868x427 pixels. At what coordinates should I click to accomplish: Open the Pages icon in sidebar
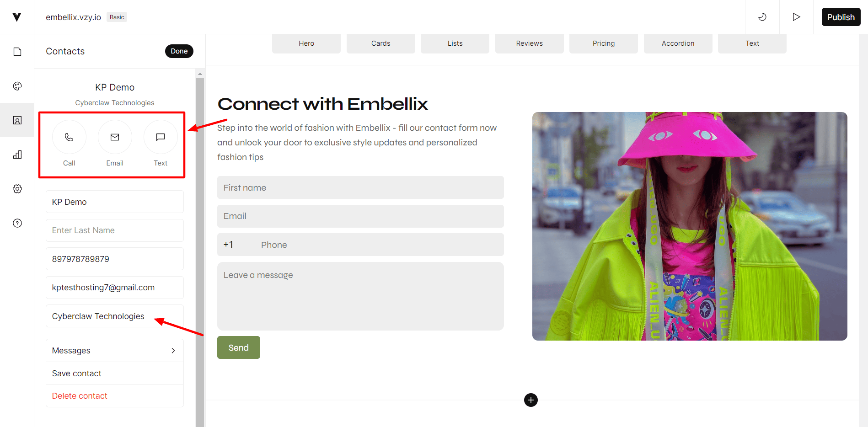17,52
